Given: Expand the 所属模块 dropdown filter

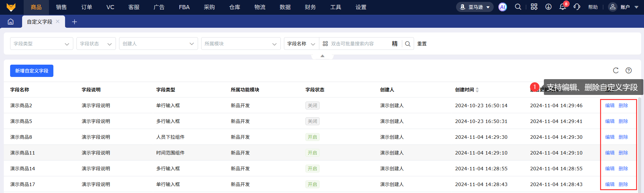Looking at the screenshot, I should [241, 44].
